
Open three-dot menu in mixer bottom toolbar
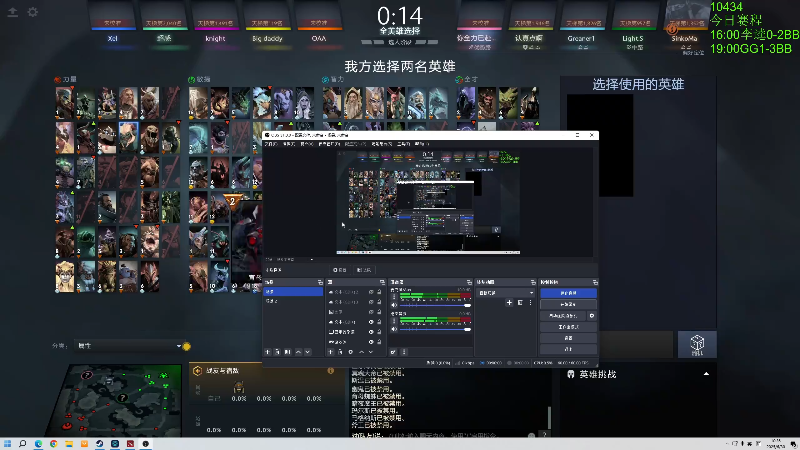pyautogui.click(x=404, y=352)
